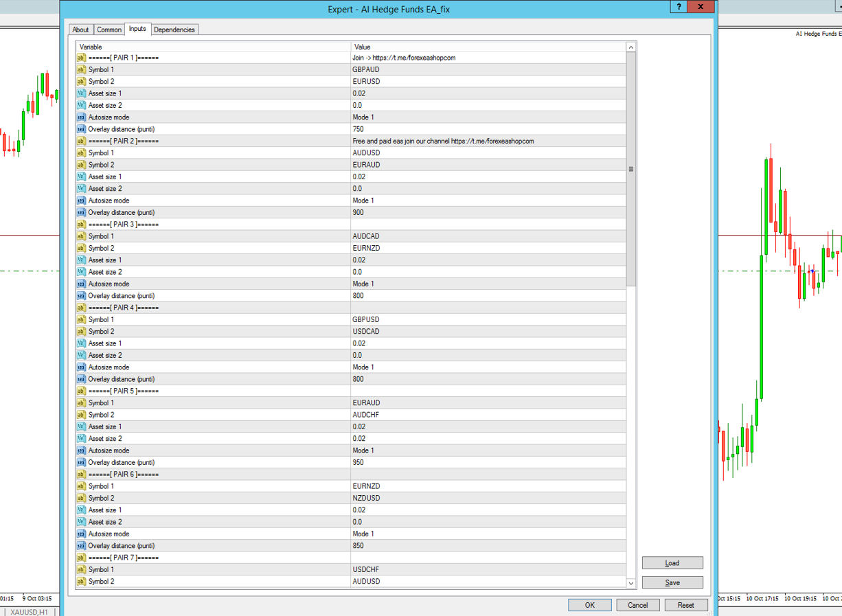Select the GBPAUD value field
The width and height of the screenshot is (842, 616).
coord(488,70)
